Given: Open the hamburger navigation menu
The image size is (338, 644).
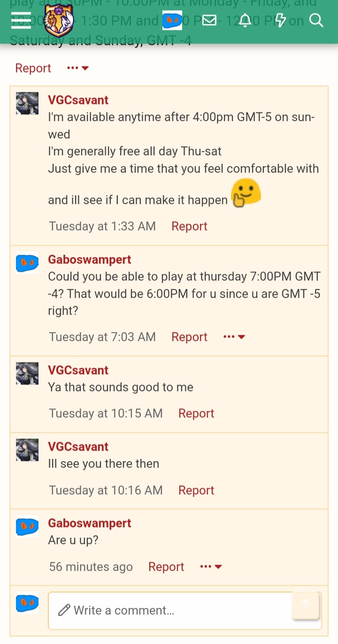Looking at the screenshot, I should (x=21, y=21).
